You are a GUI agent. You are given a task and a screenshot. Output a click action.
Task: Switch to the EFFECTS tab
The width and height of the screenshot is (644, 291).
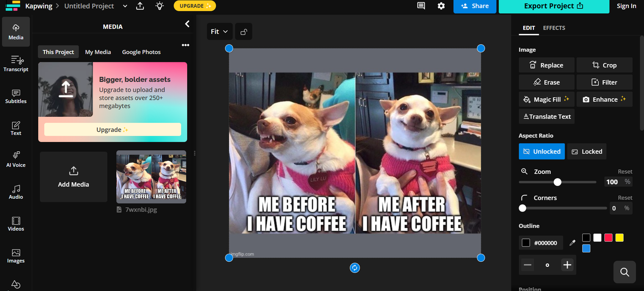tap(554, 28)
